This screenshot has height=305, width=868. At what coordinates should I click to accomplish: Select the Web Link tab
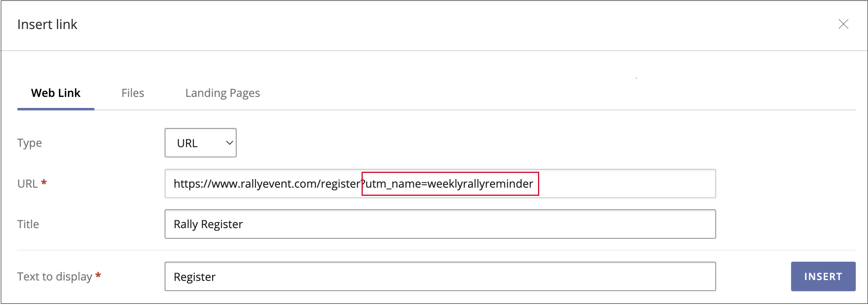pyautogui.click(x=56, y=93)
